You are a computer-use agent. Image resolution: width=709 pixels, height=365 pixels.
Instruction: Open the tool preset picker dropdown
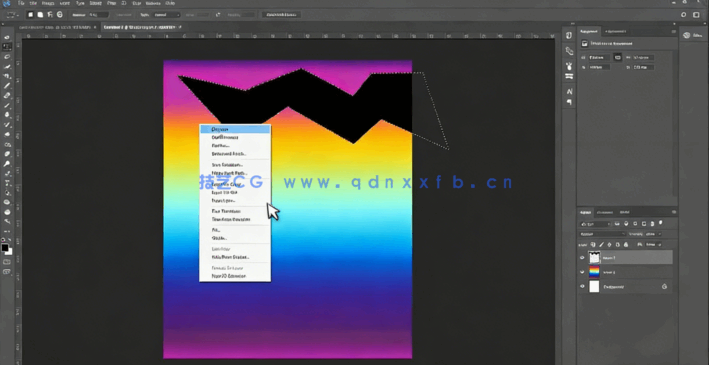(x=13, y=15)
